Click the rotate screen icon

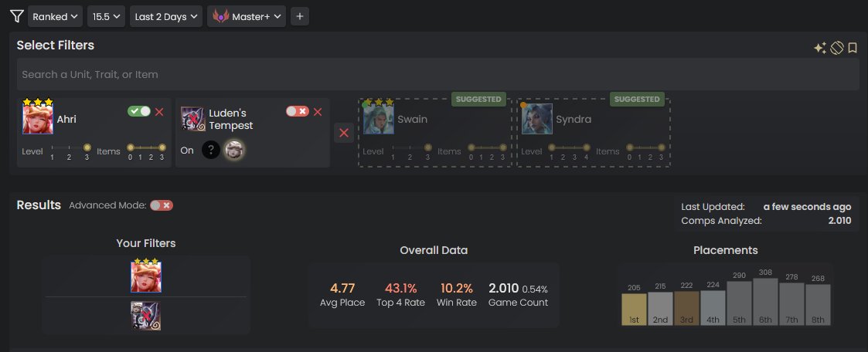(x=837, y=48)
